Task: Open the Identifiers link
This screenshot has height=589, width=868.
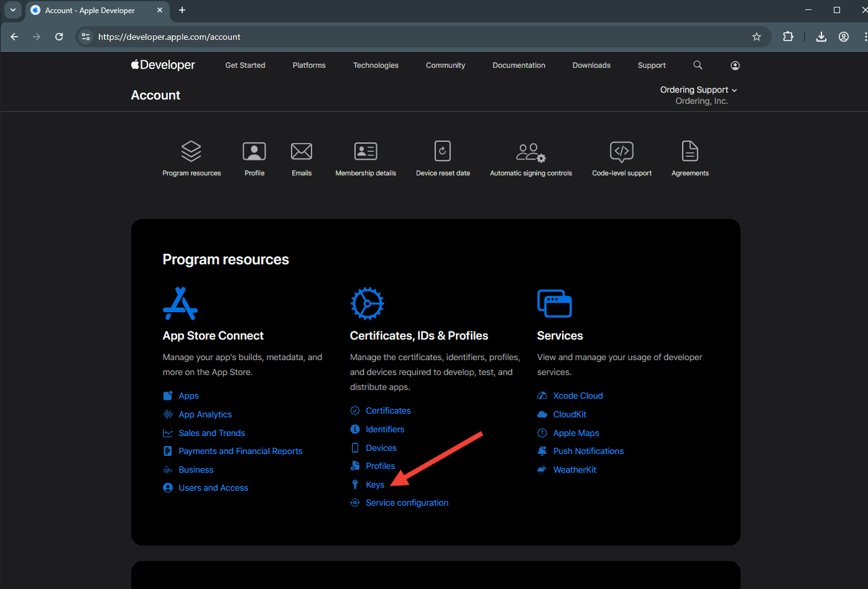Action: [385, 429]
